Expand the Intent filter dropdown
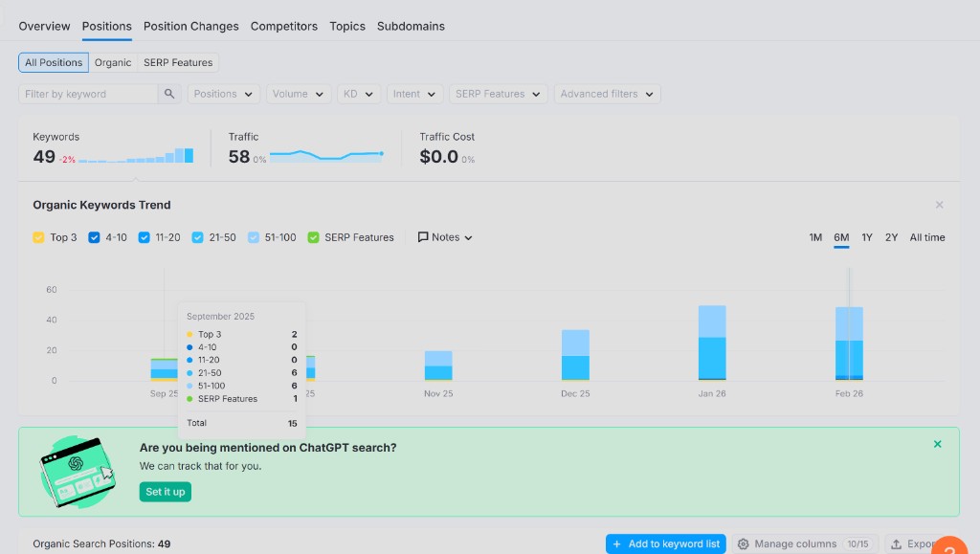The height and width of the screenshot is (554, 980). coord(413,94)
